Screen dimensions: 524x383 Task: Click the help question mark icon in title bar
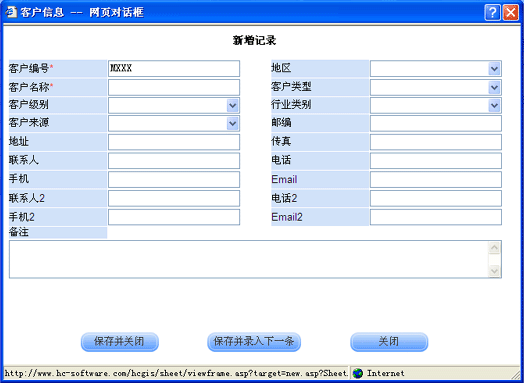point(492,13)
